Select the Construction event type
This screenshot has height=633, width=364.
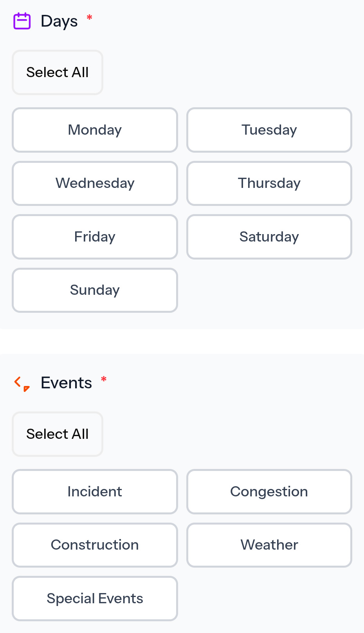[95, 545]
